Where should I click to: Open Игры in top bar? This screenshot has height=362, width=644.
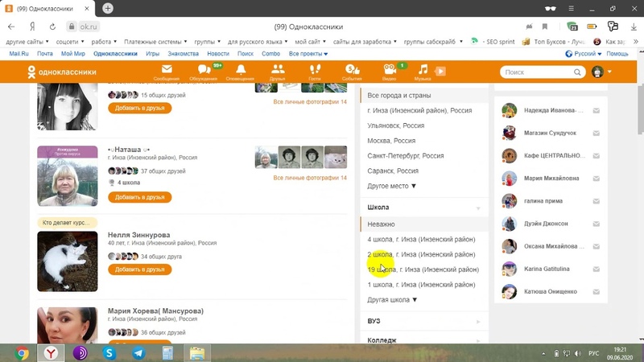tap(152, 54)
